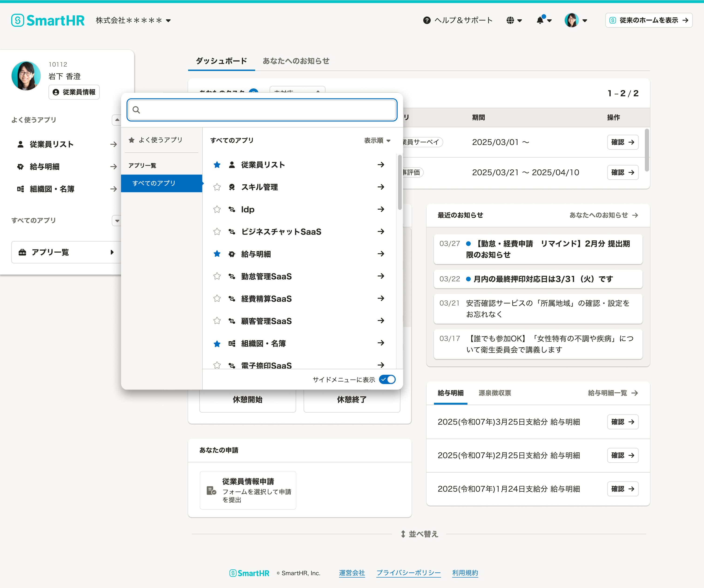Open the 勤怠管理SaaS app icon
This screenshot has height=588, width=704.
tap(232, 276)
